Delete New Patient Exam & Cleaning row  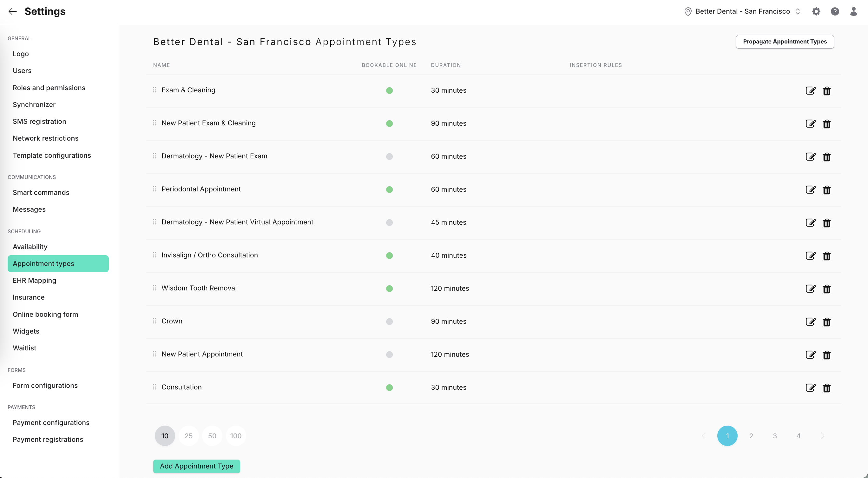826,124
